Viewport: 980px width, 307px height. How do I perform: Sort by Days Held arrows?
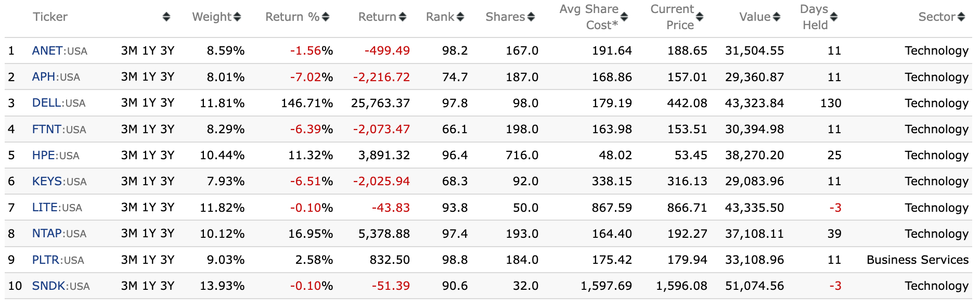pyautogui.click(x=834, y=17)
